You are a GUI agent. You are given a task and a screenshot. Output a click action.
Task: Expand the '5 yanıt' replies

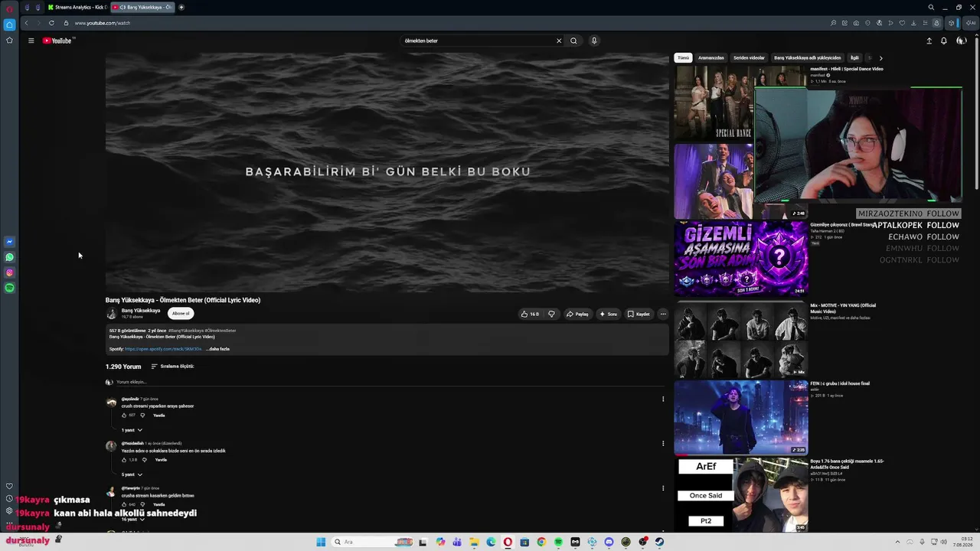pyautogui.click(x=132, y=474)
